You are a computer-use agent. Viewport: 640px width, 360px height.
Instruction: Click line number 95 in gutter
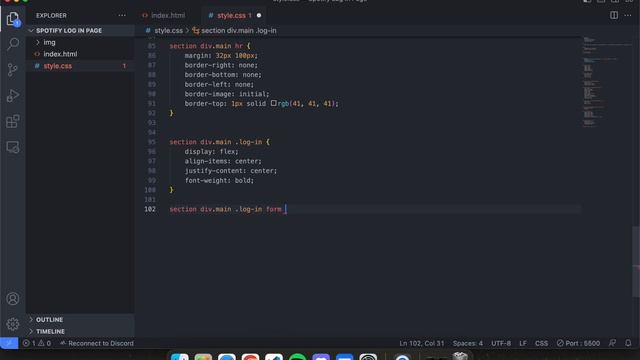(151, 142)
